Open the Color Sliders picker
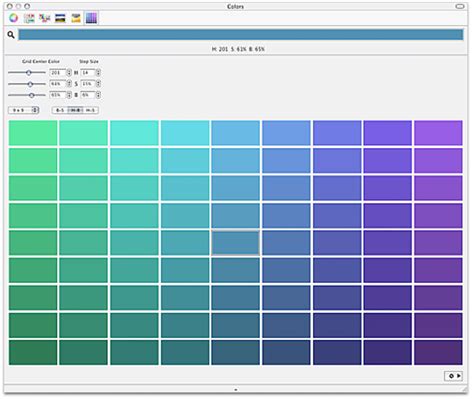The image size is (474, 399). [x=29, y=18]
